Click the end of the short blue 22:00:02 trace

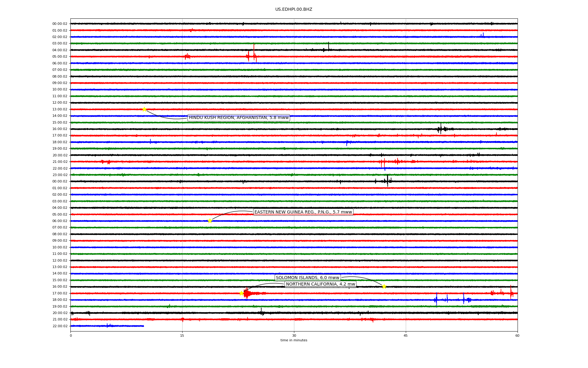point(143,326)
